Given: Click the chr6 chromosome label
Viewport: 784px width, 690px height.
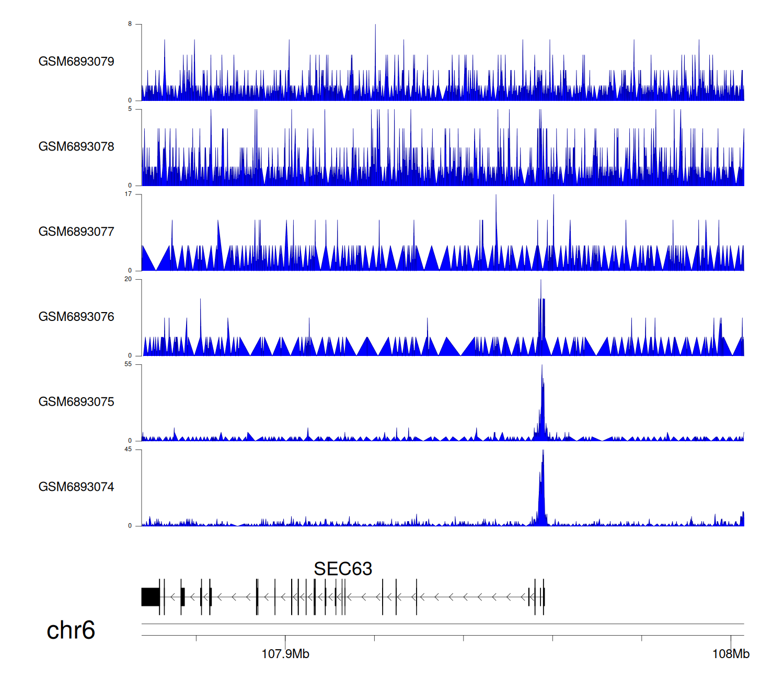Looking at the screenshot, I should click(x=71, y=630).
